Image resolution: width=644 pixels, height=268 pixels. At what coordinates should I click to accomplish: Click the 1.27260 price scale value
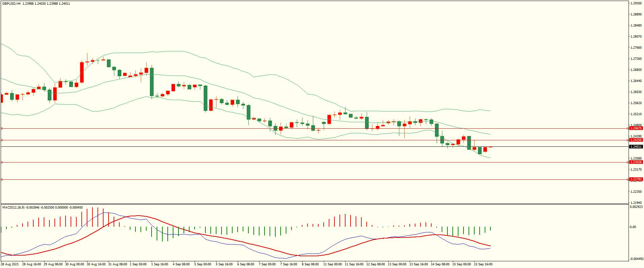pos(636,59)
